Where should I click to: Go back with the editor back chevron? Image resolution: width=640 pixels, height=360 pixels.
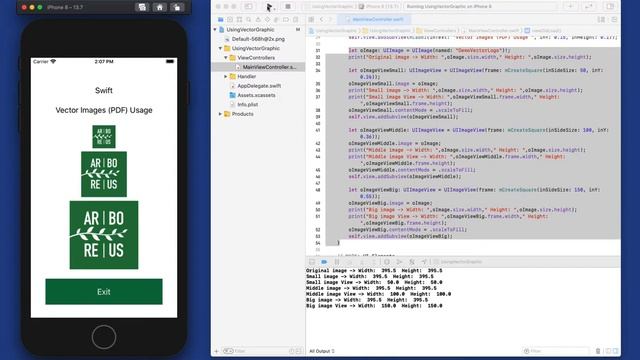point(321,20)
